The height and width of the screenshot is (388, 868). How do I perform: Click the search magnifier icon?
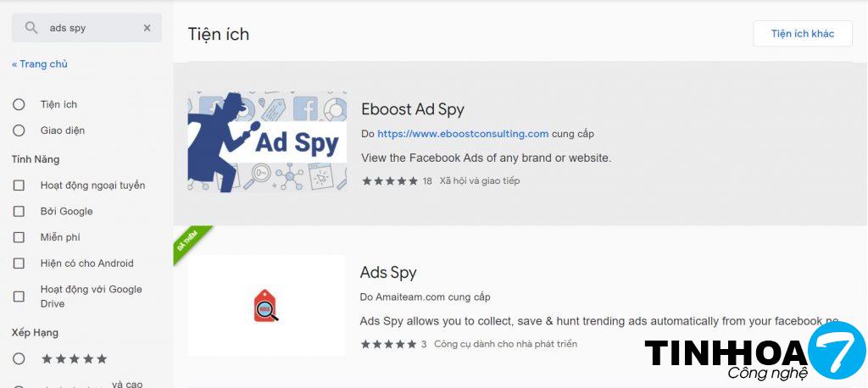(x=31, y=28)
